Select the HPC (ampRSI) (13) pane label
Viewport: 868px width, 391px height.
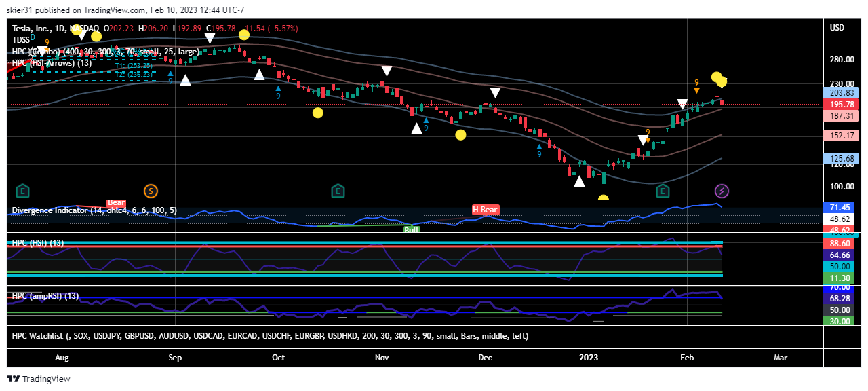point(45,296)
